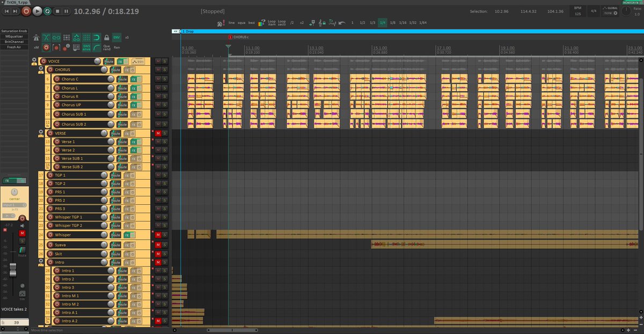This screenshot has width=644, height=334.
Task: Click the undo curved arrow icon
Action: 341,23
